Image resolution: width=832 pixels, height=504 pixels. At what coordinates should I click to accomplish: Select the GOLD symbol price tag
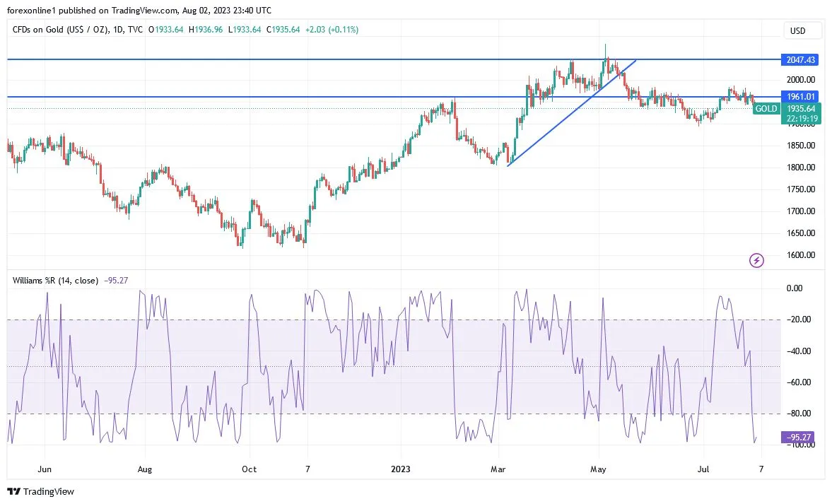[x=766, y=109]
